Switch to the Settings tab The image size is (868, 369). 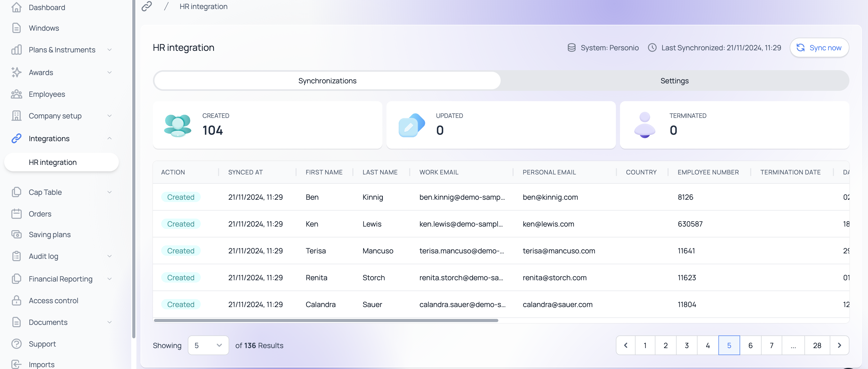click(674, 81)
